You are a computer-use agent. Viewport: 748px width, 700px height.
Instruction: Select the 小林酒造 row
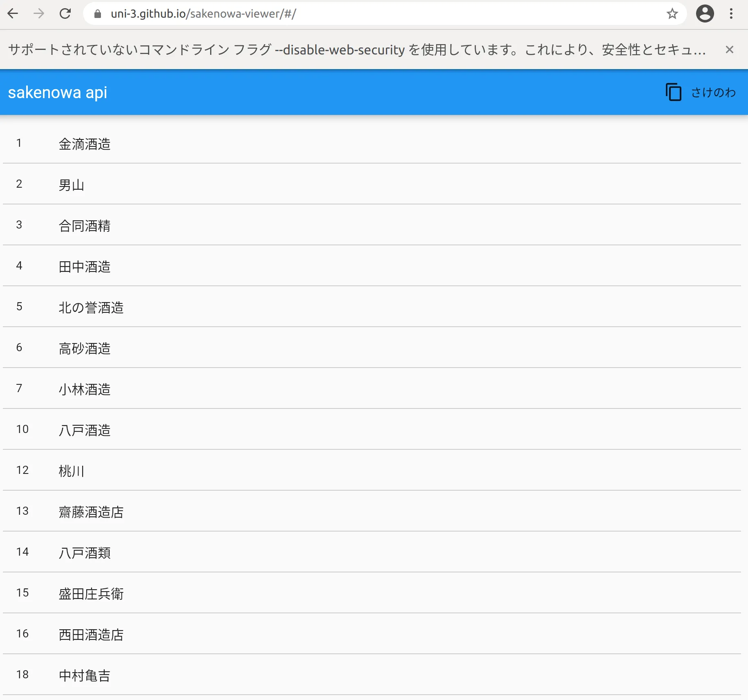(x=372, y=388)
